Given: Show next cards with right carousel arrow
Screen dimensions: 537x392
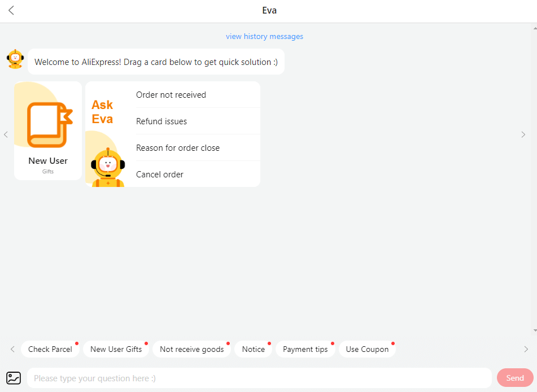Looking at the screenshot, I should point(523,134).
